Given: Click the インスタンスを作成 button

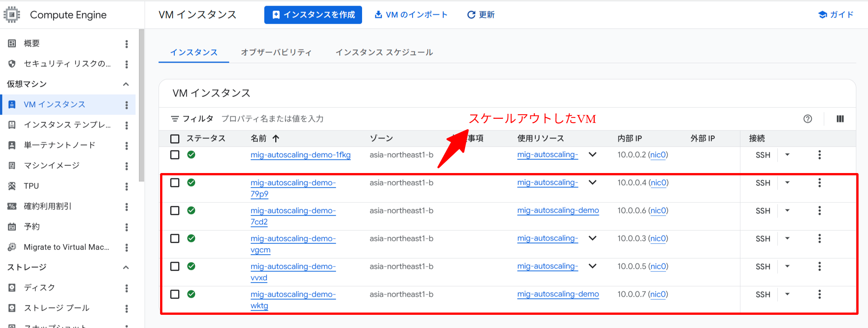Looking at the screenshot, I should click(x=313, y=15).
